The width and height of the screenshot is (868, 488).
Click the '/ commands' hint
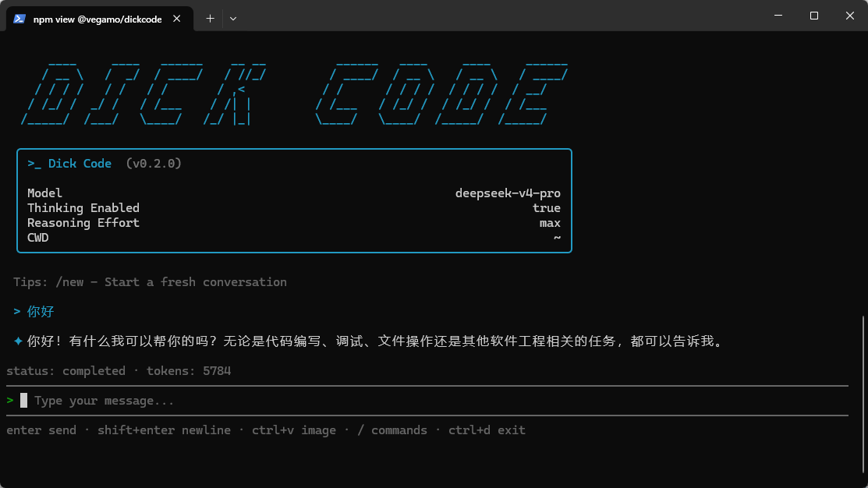pos(392,430)
